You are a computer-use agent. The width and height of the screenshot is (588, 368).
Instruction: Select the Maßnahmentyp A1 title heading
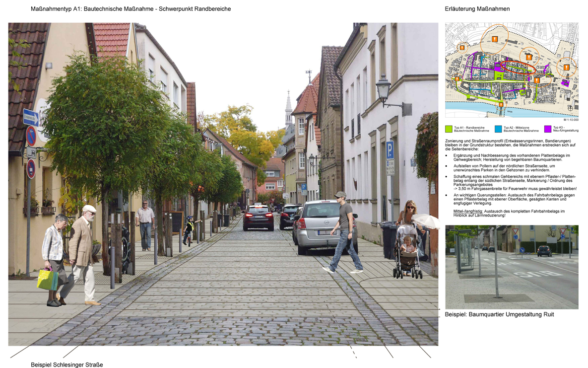pos(131,8)
